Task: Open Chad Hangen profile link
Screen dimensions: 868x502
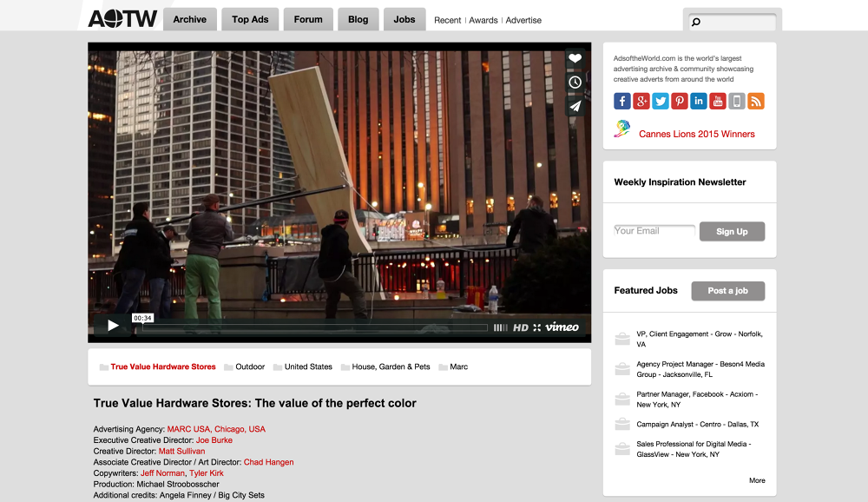Action: click(x=268, y=462)
